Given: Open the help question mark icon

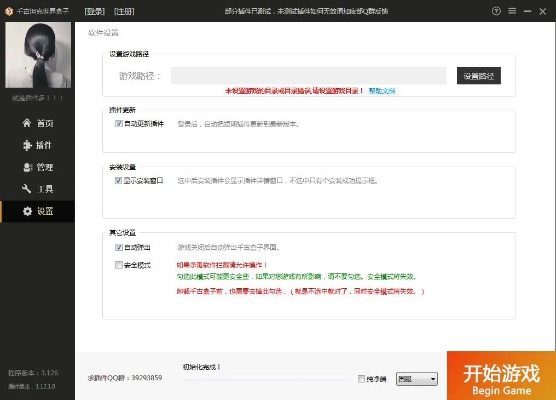Looking at the screenshot, I should 496,11.
